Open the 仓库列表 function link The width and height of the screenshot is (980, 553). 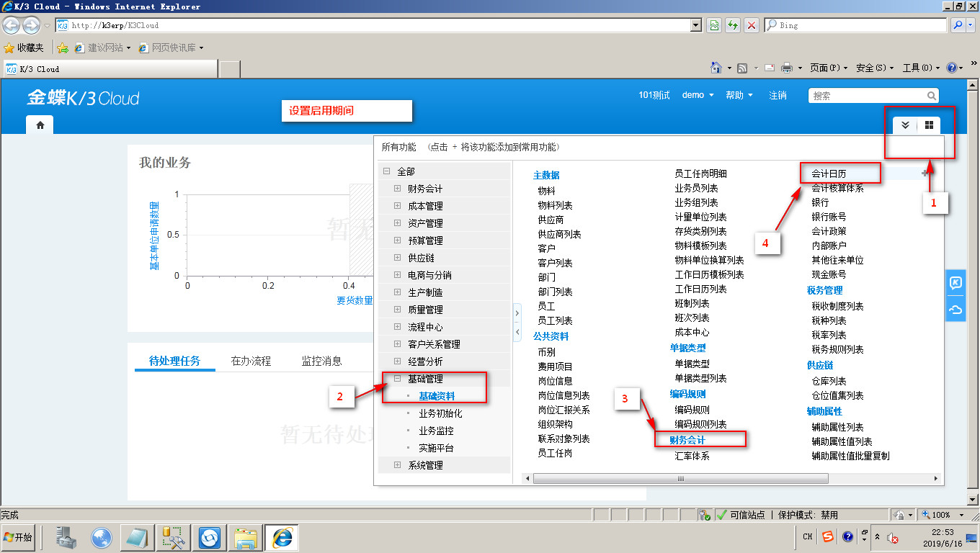point(829,381)
